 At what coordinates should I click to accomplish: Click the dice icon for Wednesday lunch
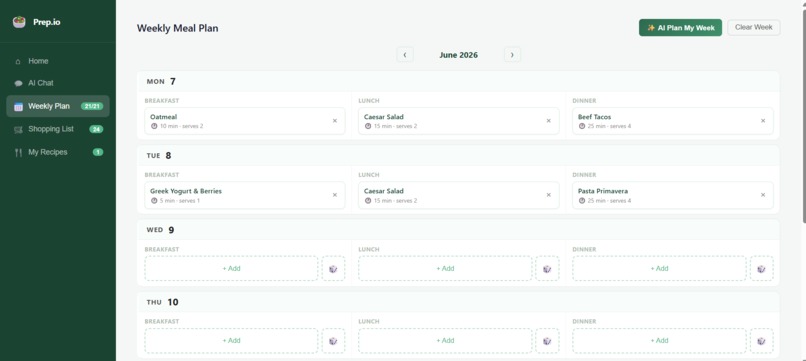pyautogui.click(x=547, y=268)
